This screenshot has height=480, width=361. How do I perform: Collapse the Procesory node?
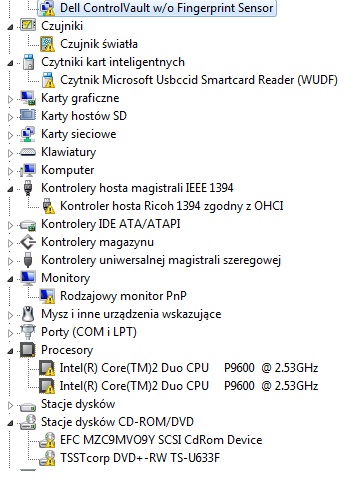10,351
